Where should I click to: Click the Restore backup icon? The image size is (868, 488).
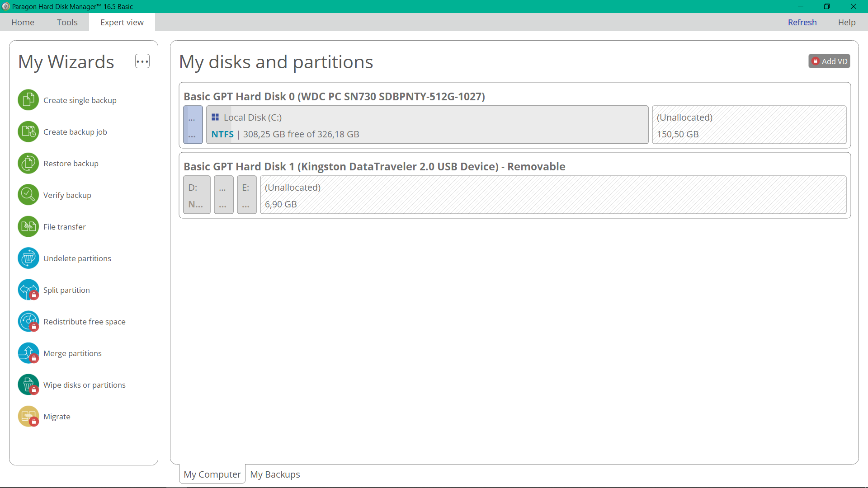click(x=28, y=163)
